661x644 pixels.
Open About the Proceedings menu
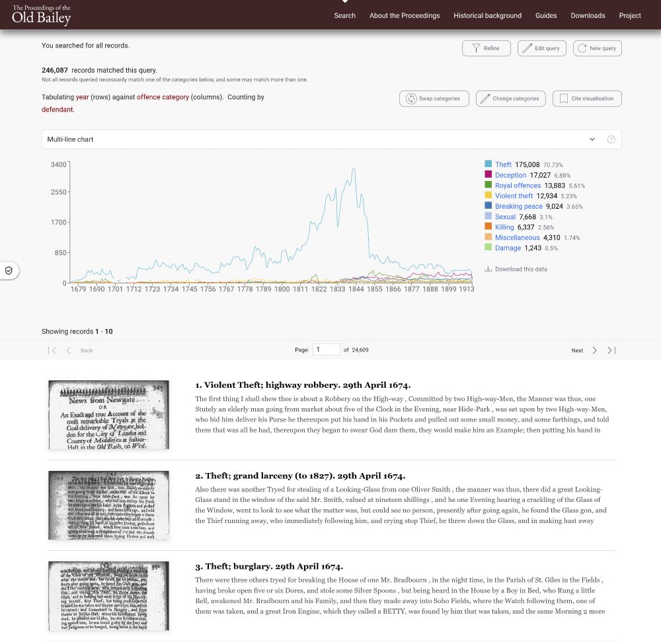click(x=405, y=16)
